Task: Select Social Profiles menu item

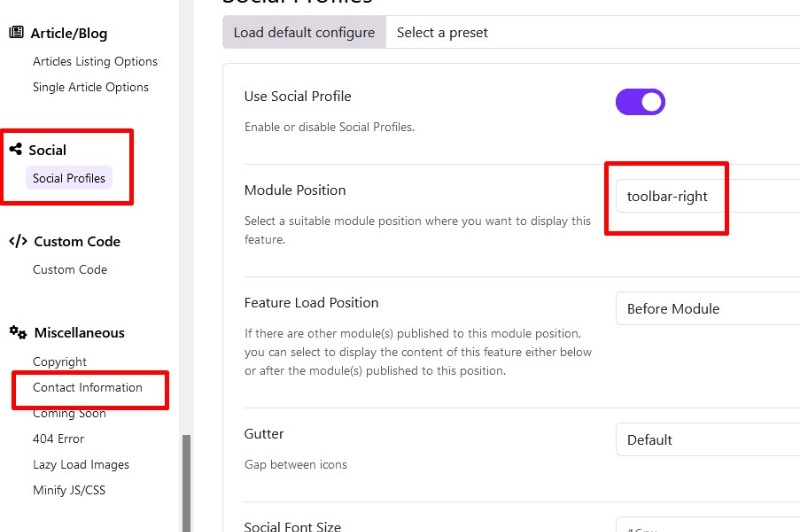Action: pos(69,179)
